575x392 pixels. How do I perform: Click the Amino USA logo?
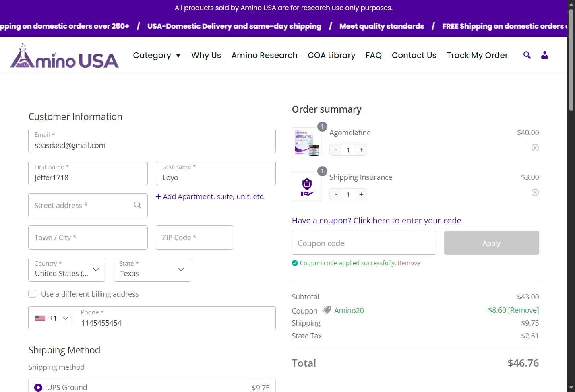point(64,56)
